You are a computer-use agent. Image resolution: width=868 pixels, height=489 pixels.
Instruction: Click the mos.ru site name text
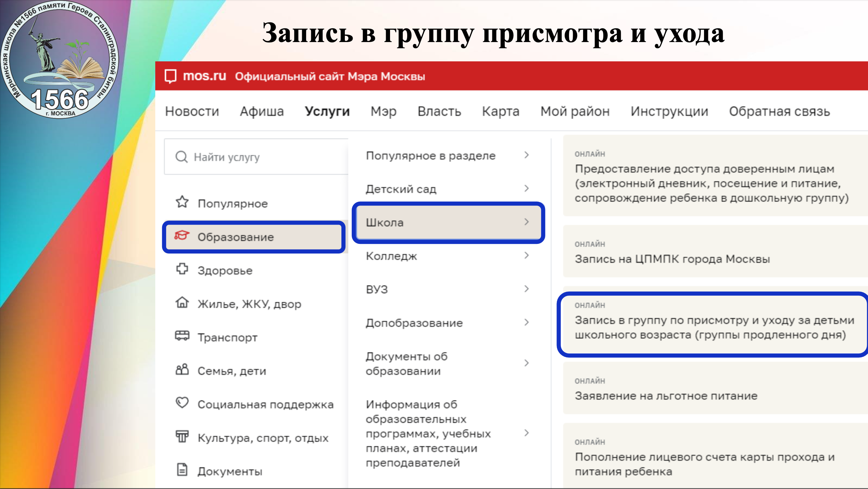(205, 76)
